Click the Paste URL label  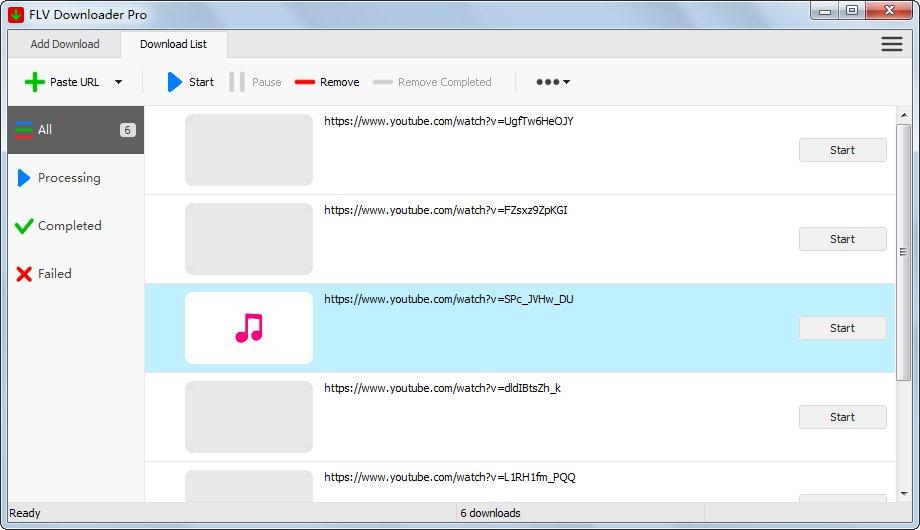[x=75, y=82]
